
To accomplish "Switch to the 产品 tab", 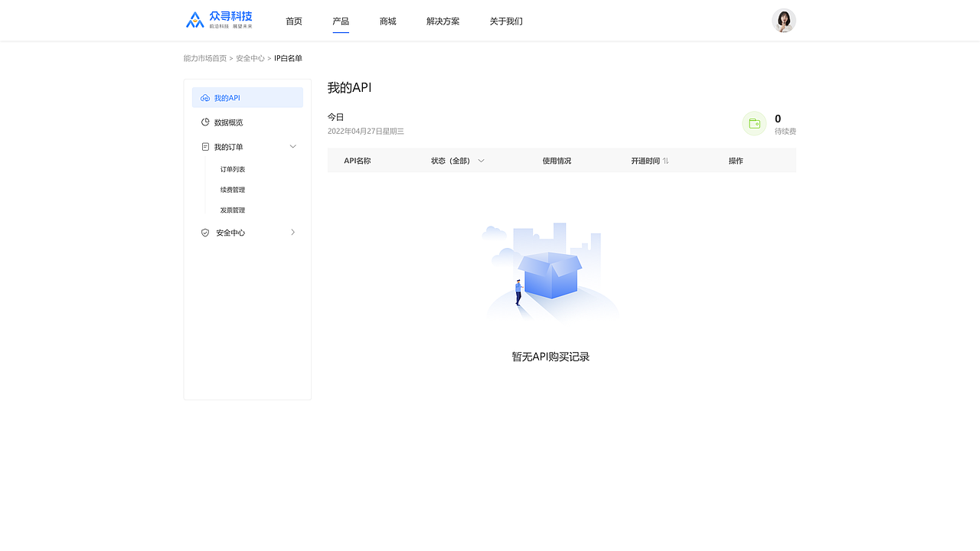I will point(341,21).
